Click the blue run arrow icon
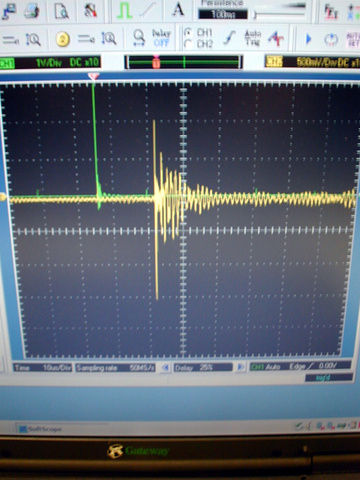Viewport: 360px width, 480px height. pos(308,39)
